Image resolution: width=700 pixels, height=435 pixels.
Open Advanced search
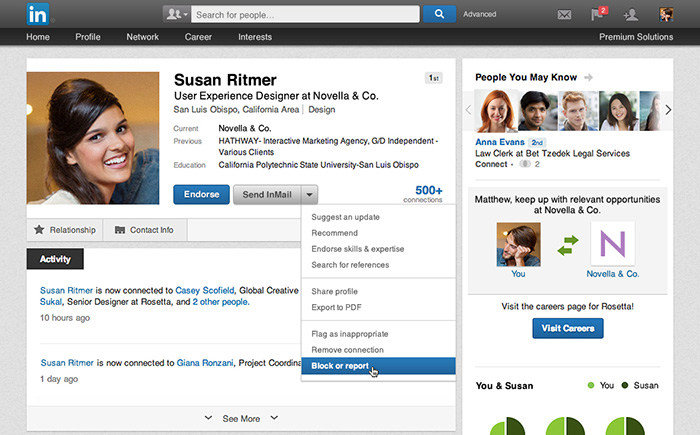[x=479, y=14]
